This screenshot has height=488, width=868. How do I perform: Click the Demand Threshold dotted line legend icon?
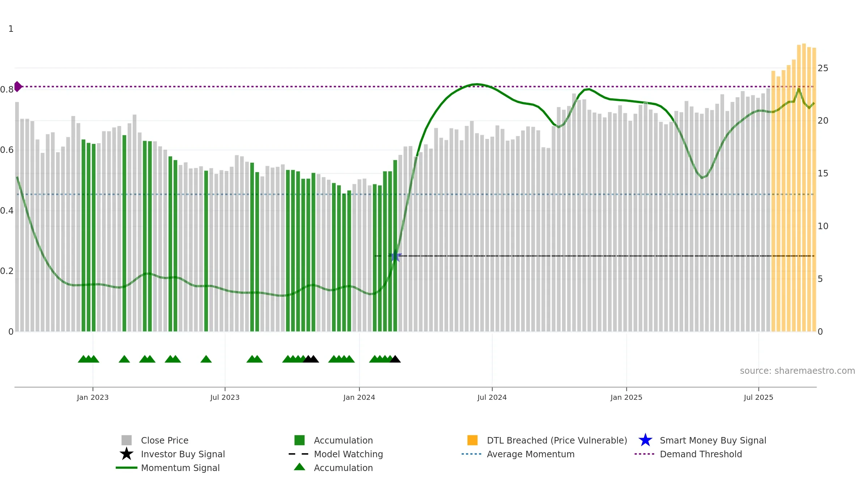coord(644,454)
